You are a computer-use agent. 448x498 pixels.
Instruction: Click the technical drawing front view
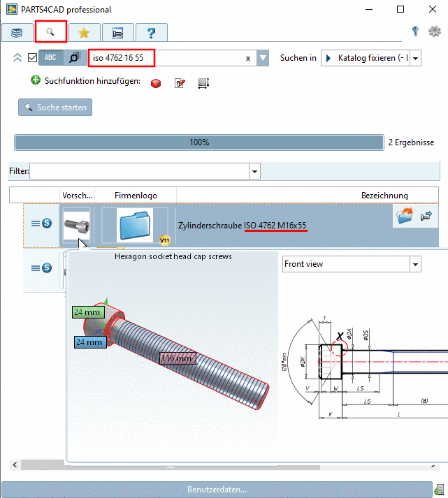366,368
